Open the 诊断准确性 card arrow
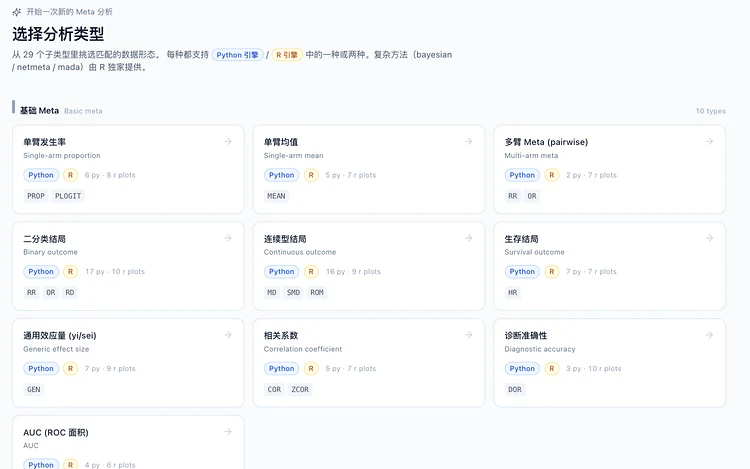Viewport: 750px width, 469px height. coord(709,335)
